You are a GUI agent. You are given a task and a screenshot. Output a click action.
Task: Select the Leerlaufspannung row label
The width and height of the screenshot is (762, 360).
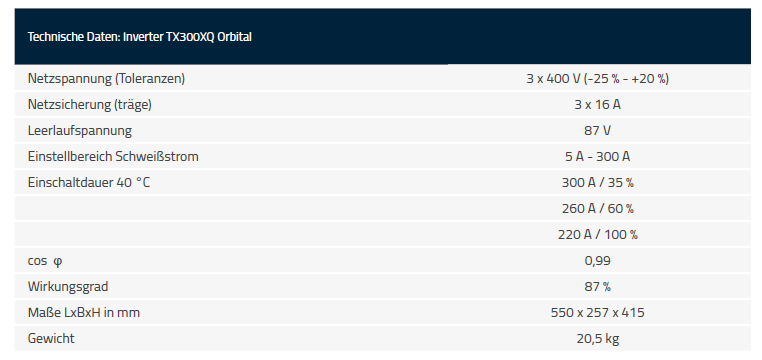80,131
